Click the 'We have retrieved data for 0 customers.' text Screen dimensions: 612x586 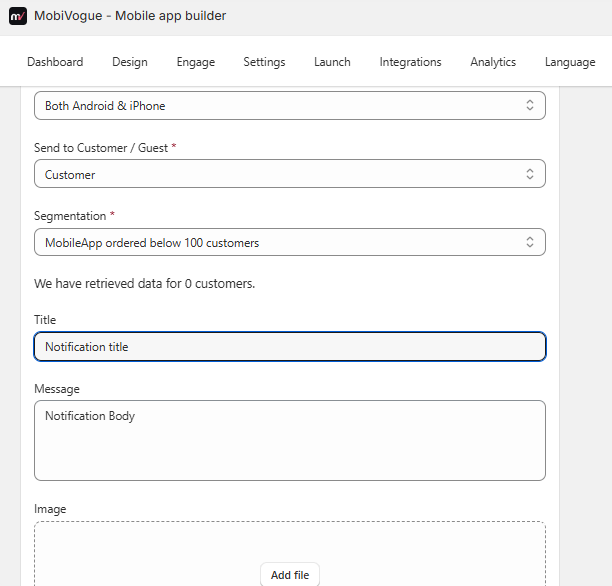[144, 283]
